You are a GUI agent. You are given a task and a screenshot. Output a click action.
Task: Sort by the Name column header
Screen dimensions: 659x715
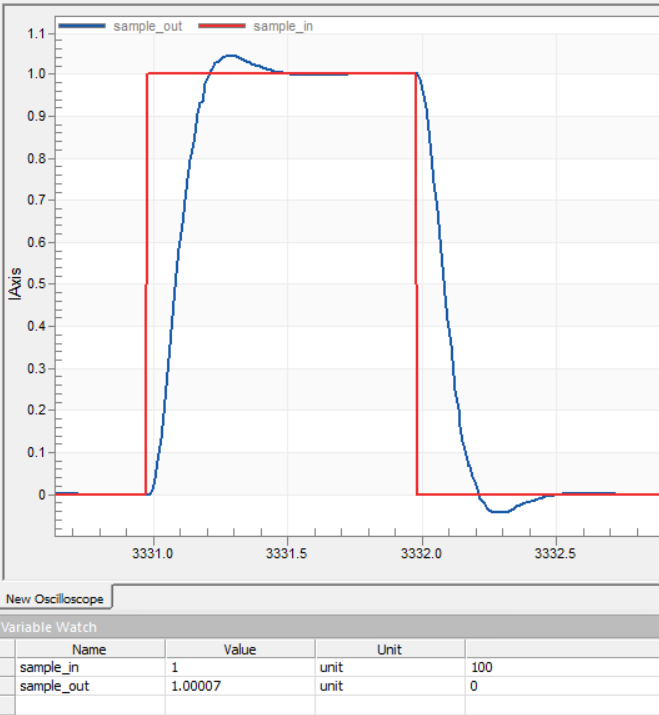(89, 649)
